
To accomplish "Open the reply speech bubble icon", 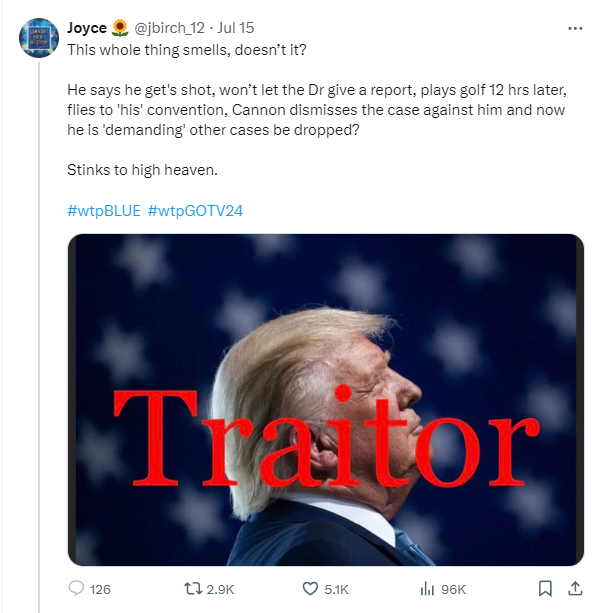I will point(76,588).
